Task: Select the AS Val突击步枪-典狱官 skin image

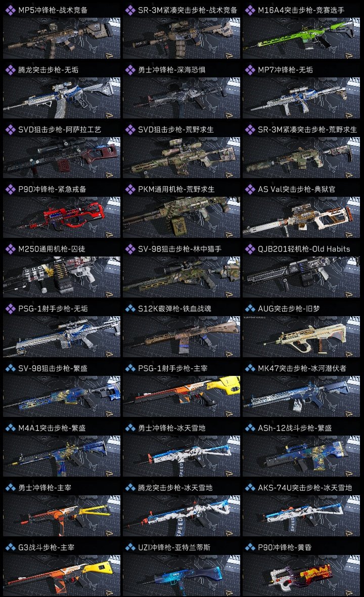Action: click(x=301, y=217)
